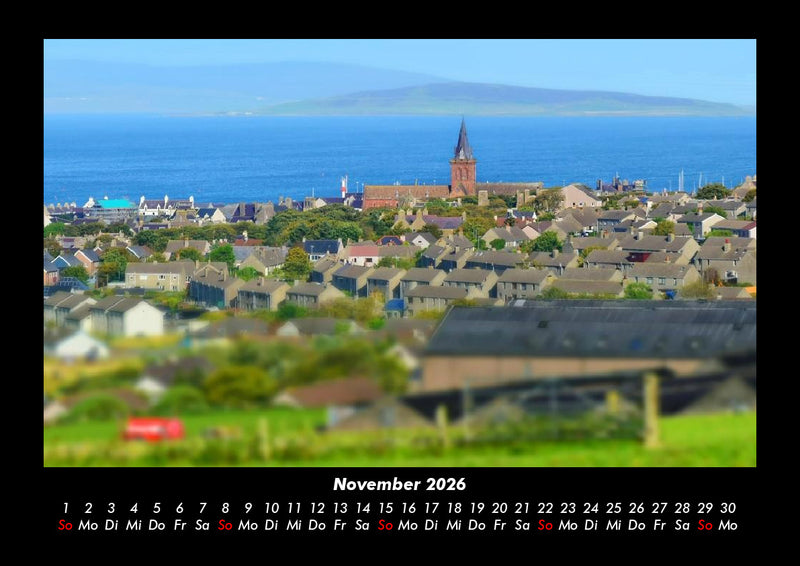Select date 8 on the calendar
The width and height of the screenshot is (800, 566).
[x=225, y=508]
